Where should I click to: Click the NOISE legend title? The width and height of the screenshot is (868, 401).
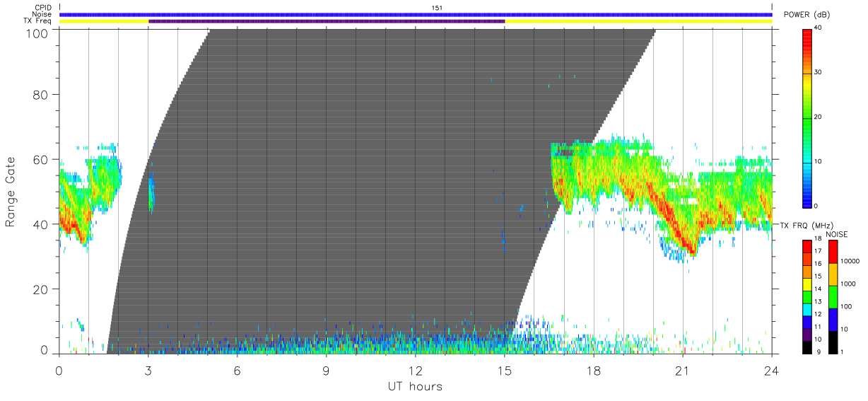click(836, 233)
